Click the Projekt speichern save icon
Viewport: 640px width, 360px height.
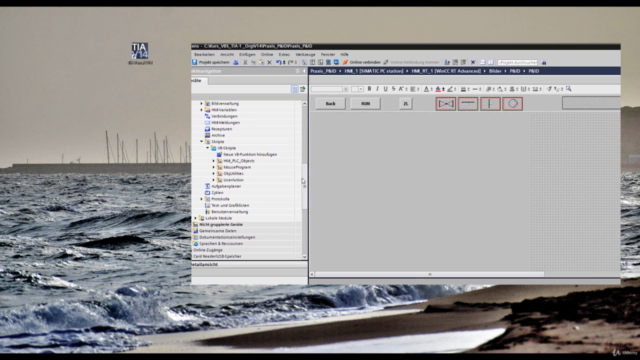click(x=195, y=62)
